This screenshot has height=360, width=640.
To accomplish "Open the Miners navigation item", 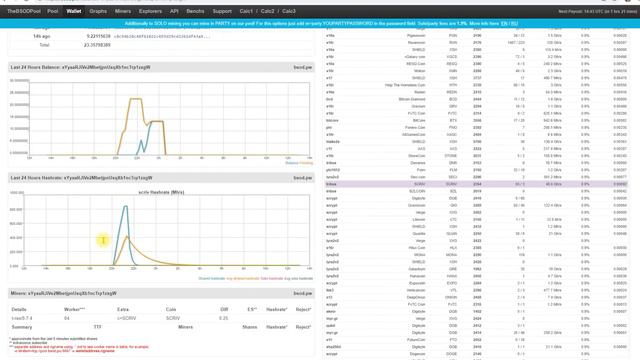I will coord(123,11).
